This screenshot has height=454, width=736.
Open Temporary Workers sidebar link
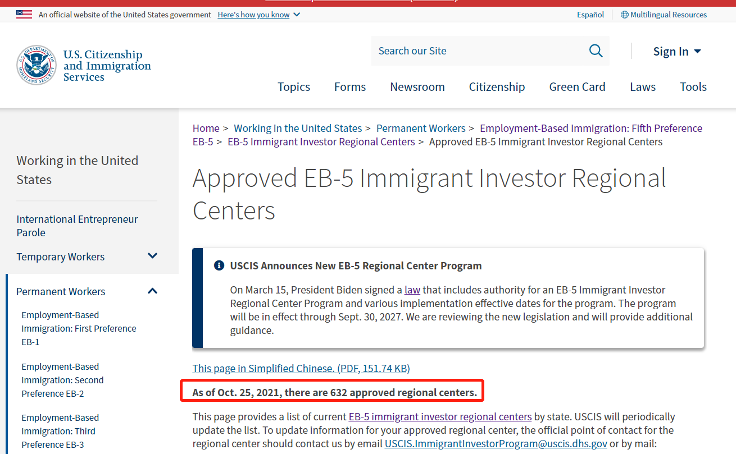point(61,257)
